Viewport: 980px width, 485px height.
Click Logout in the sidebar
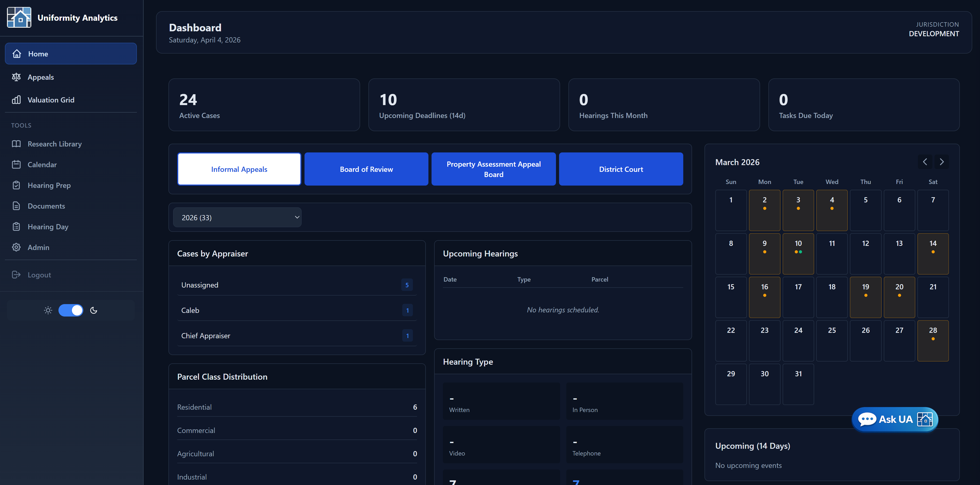[x=39, y=275]
